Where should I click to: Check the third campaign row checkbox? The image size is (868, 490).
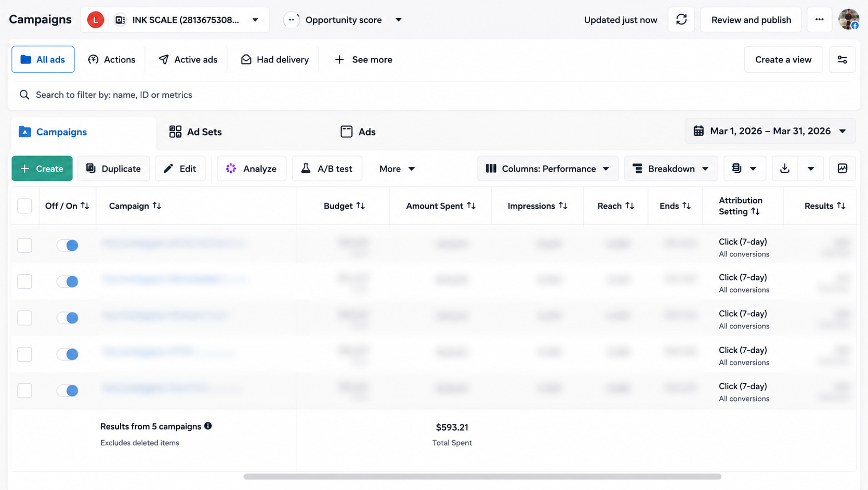click(x=24, y=318)
